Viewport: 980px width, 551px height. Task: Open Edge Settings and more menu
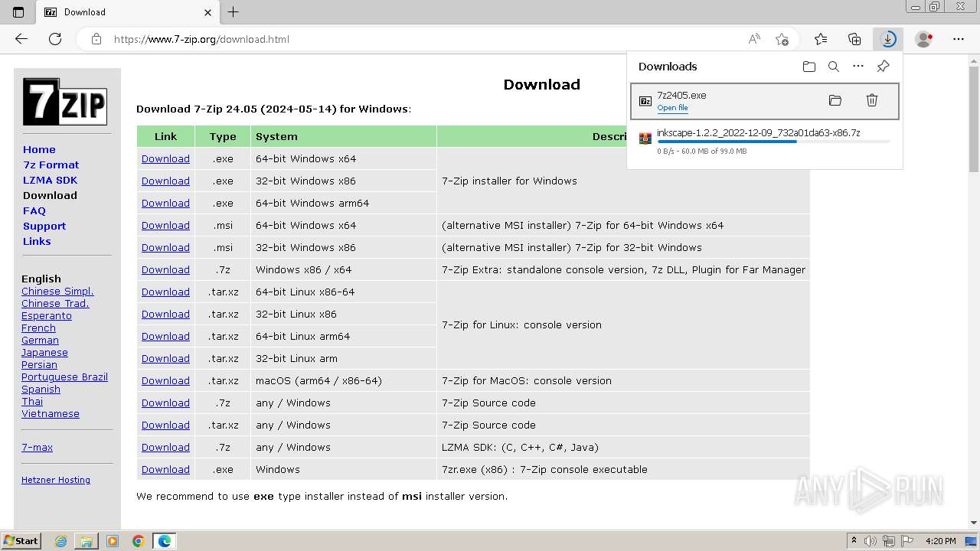pos(959,39)
